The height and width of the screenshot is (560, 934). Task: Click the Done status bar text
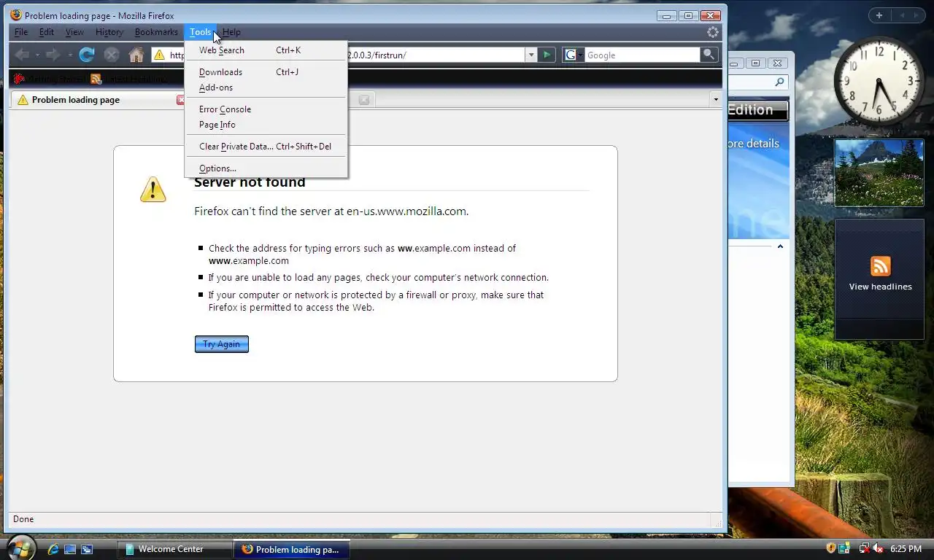pos(23,519)
